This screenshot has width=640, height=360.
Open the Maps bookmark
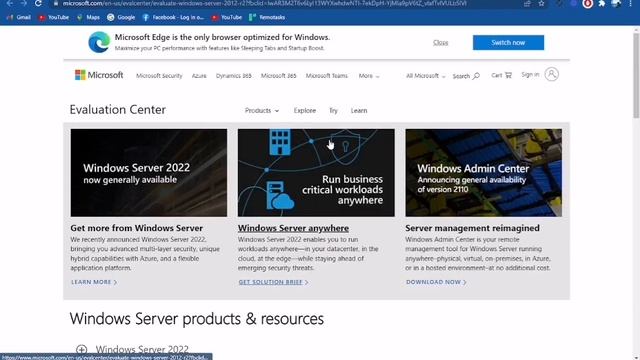(88, 18)
